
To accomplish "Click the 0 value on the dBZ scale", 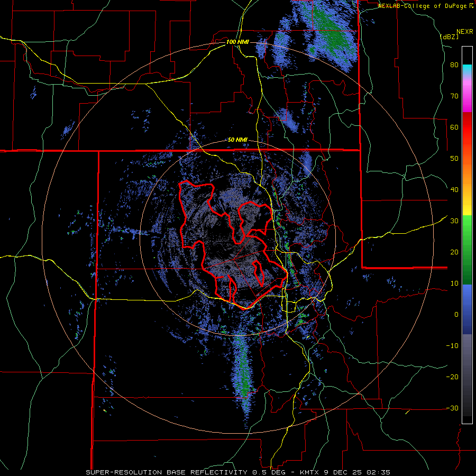I will 456,315.
